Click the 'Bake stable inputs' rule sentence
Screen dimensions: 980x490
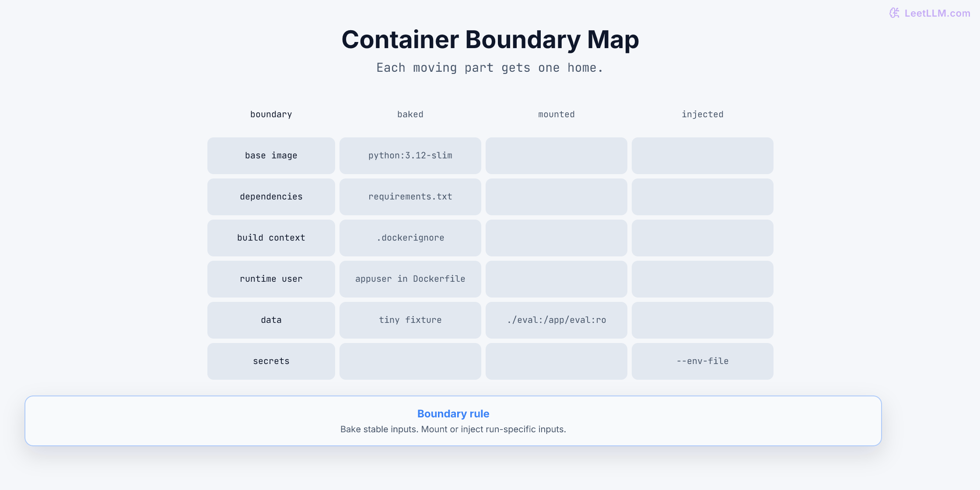coord(453,430)
